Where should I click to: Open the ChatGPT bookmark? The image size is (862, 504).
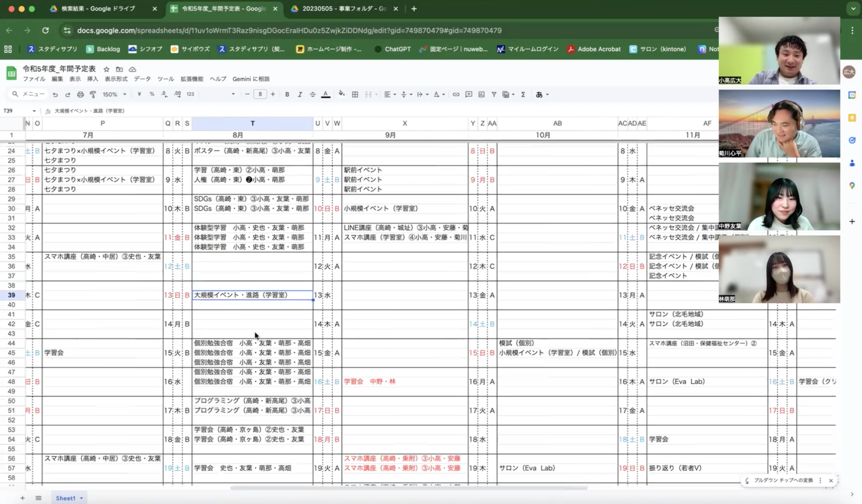392,49
